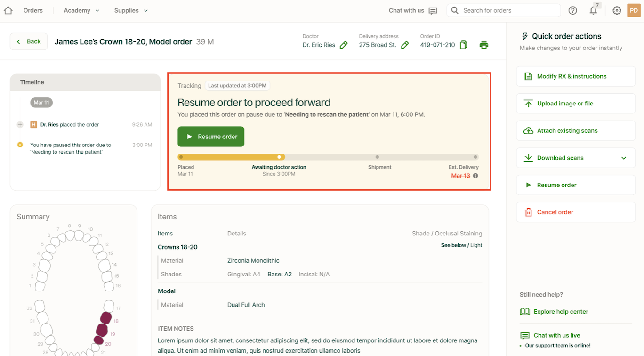Click the info icon beside Est. Delivery
This screenshot has width=644, height=356.
click(475, 176)
